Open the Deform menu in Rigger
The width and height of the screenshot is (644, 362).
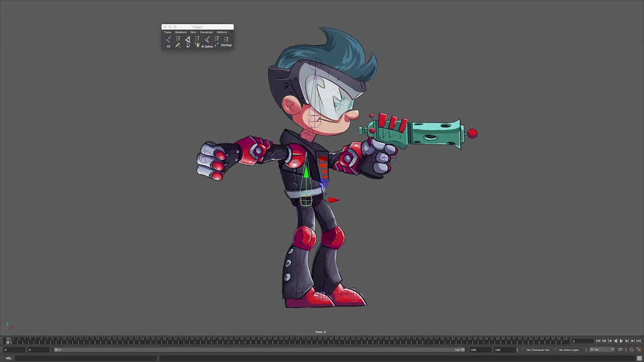pos(222,32)
